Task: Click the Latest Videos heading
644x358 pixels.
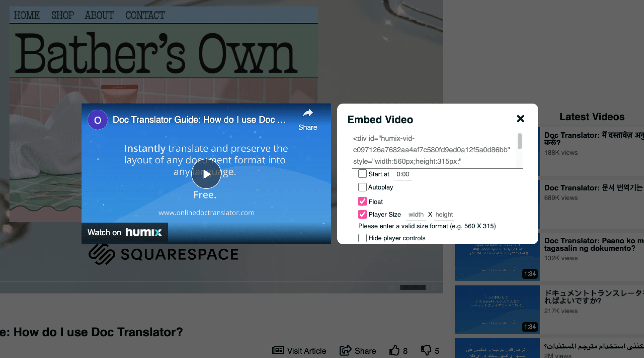Action: pyautogui.click(x=592, y=117)
